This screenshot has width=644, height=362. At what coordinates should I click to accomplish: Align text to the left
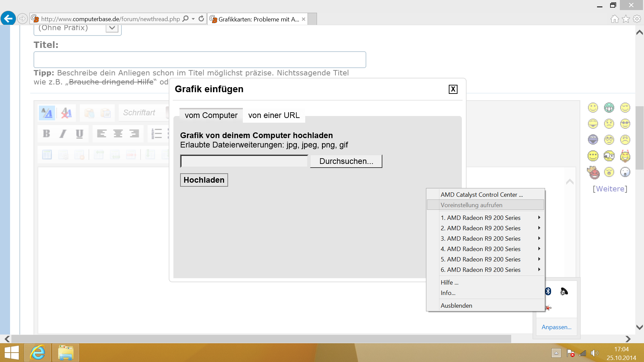(101, 134)
